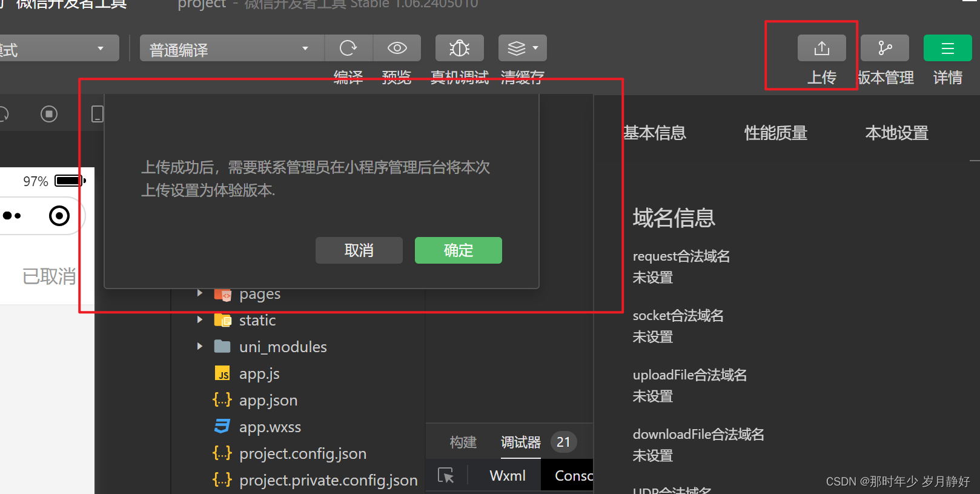Click the socket合法域名 label
This screenshot has height=494, width=980.
tap(678, 316)
